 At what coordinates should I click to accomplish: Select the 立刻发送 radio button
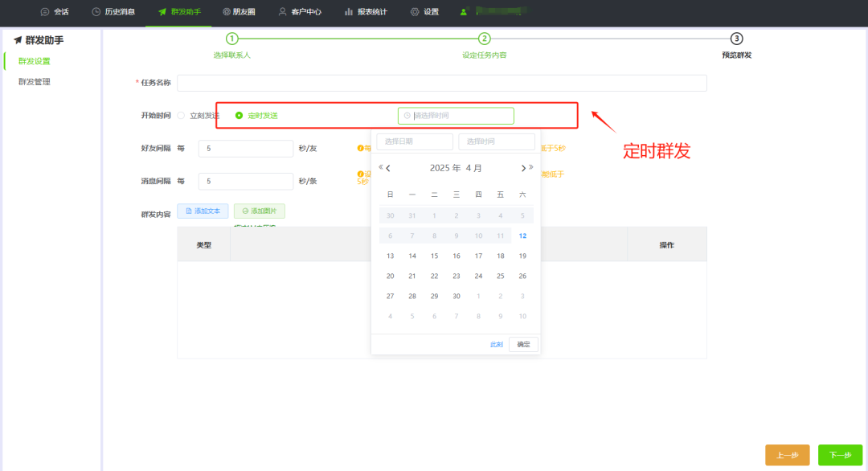pos(181,116)
